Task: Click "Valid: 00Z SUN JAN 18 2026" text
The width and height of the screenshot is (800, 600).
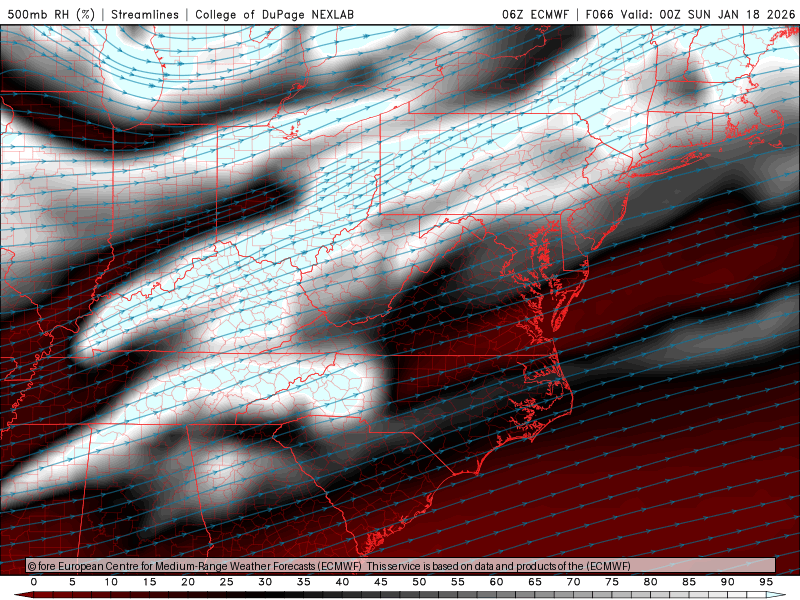Action: tap(708, 14)
